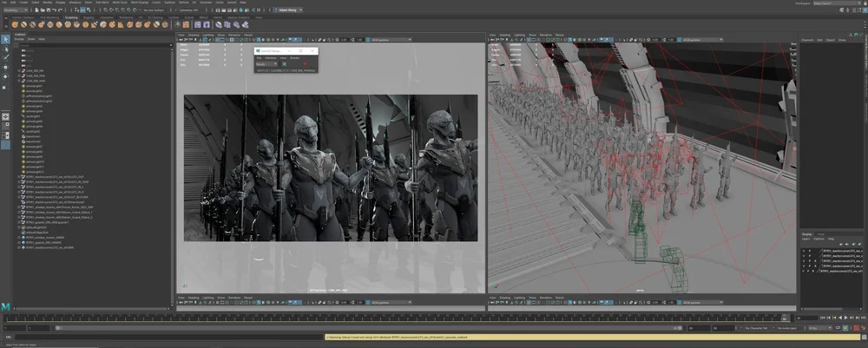Image resolution: width=868 pixels, height=348 pixels.
Task: Click the Redo arrow in status line
Action: [59, 10]
